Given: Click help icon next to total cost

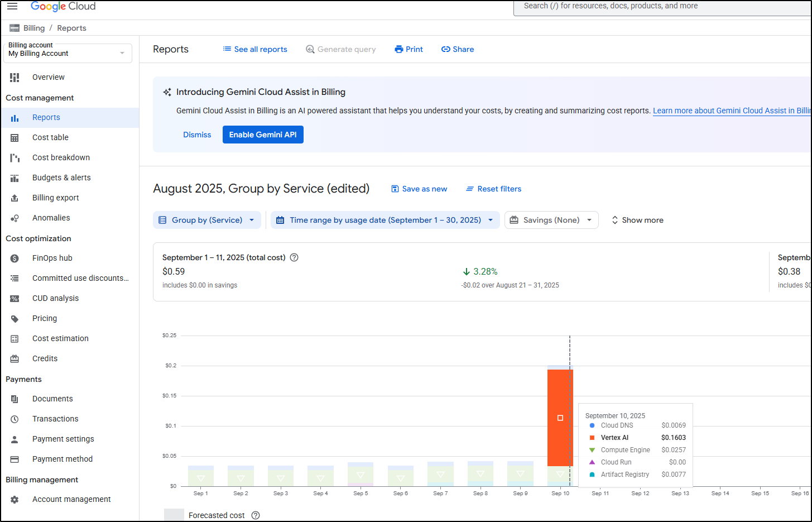Looking at the screenshot, I should click(x=294, y=257).
